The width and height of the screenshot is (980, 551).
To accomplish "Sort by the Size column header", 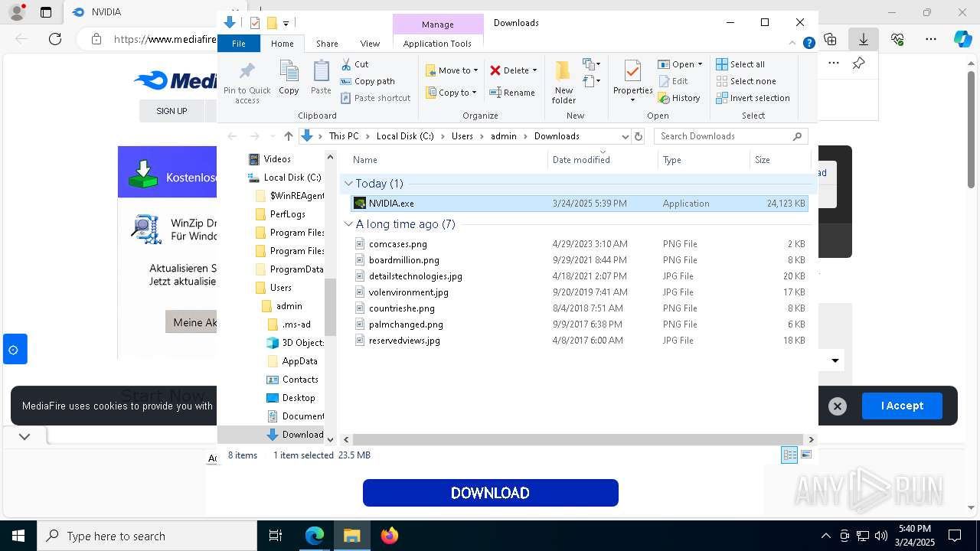I will (779, 160).
